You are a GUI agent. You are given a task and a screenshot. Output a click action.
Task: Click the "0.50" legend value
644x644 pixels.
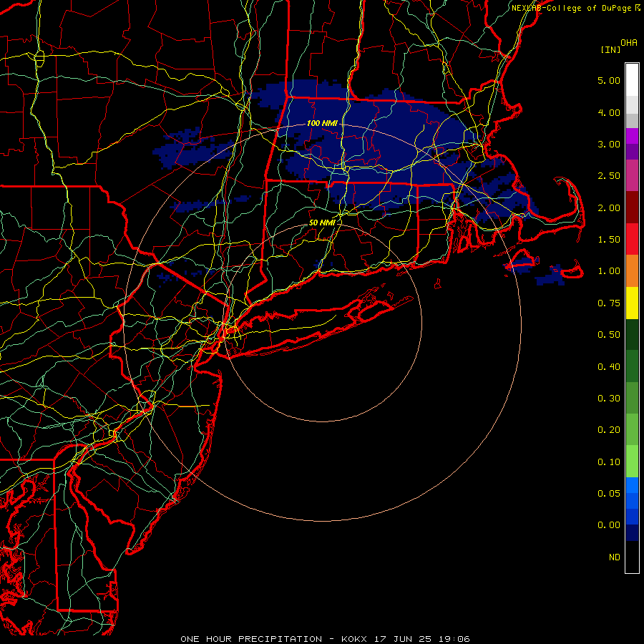609,335
